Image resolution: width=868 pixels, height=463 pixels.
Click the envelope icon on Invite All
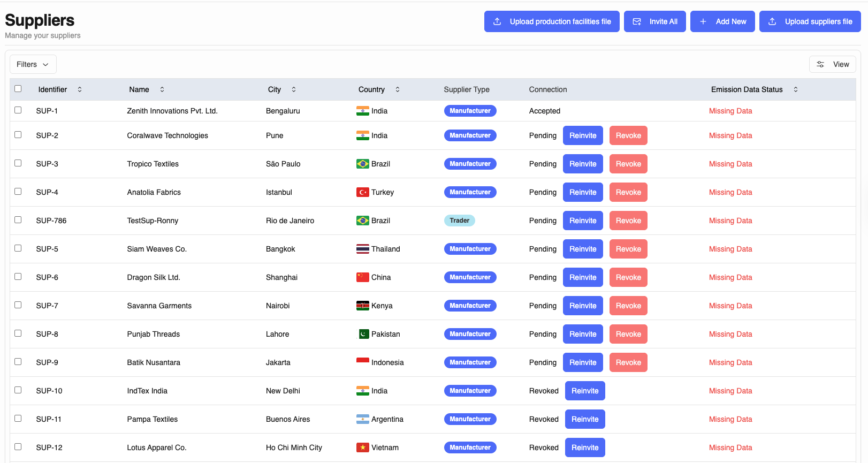tap(637, 21)
